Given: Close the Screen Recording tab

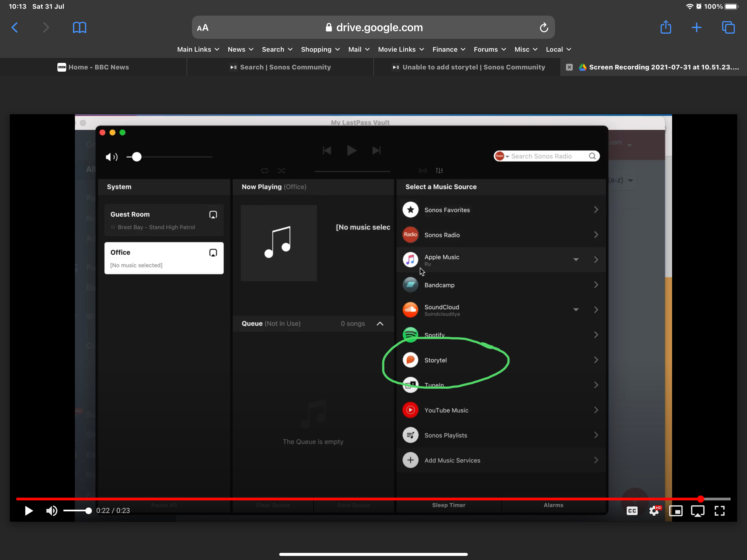Looking at the screenshot, I should (x=569, y=67).
